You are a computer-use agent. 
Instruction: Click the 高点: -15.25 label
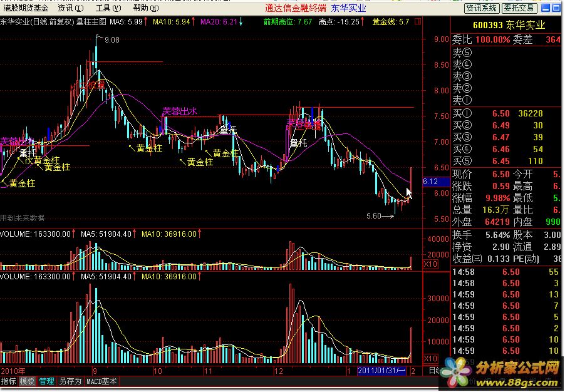point(339,22)
